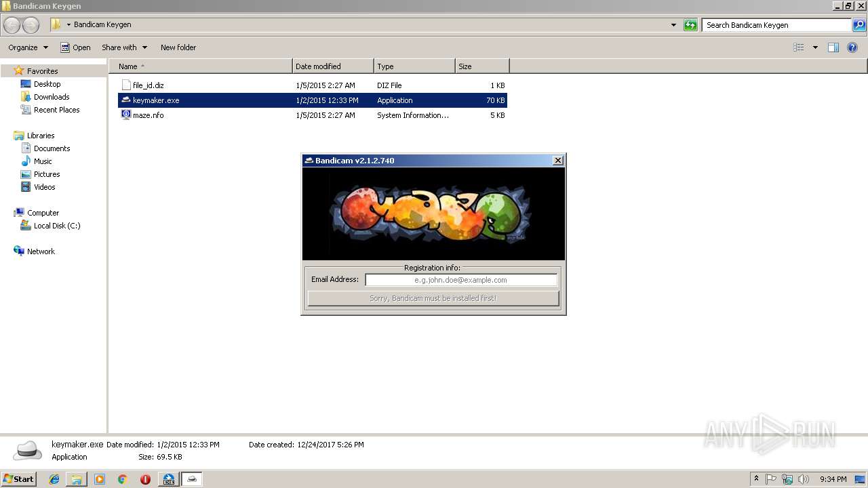This screenshot has height=488, width=868.
Task: Toggle the preview pane icon
Action: pyautogui.click(x=833, y=47)
